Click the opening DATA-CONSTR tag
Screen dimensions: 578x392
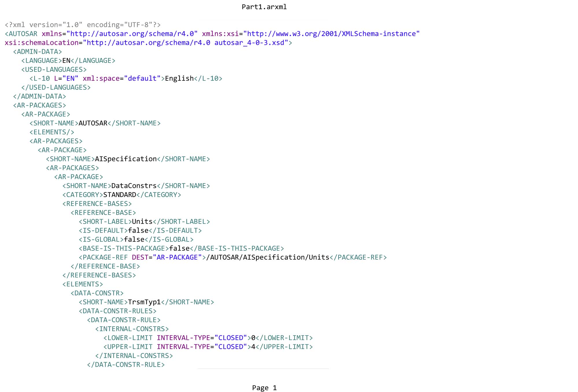point(97,294)
